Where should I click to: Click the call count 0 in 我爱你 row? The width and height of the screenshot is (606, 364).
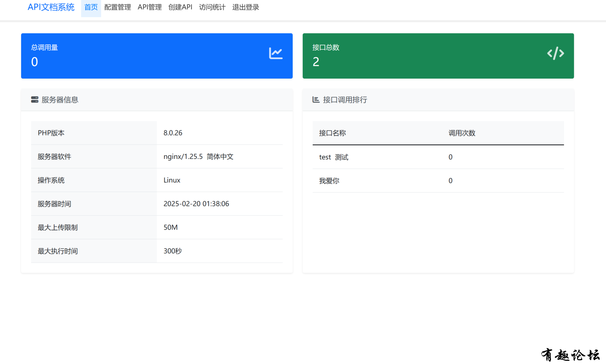tap(450, 181)
